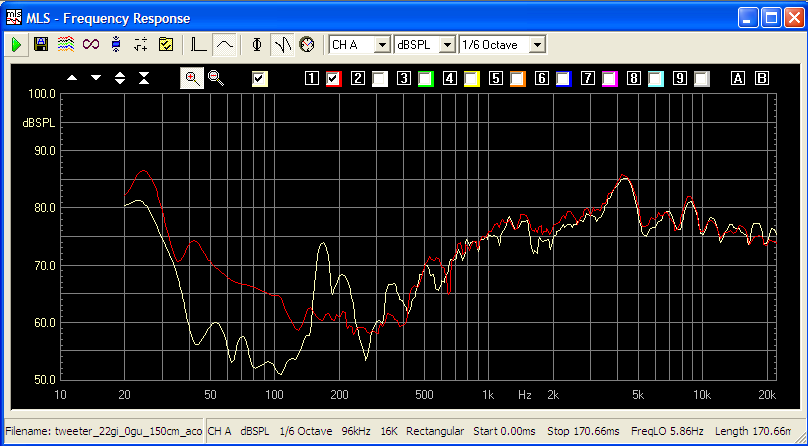Screen dimensions: 808x446
Task: Open the multicolor overlay curves icon
Action: pyautogui.click(x=66, y=45)
